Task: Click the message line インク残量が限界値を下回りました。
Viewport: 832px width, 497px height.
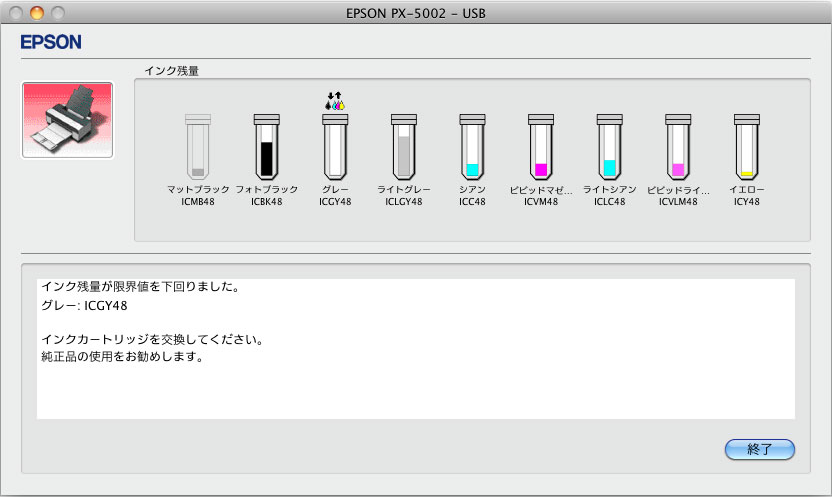Action: 142,287
